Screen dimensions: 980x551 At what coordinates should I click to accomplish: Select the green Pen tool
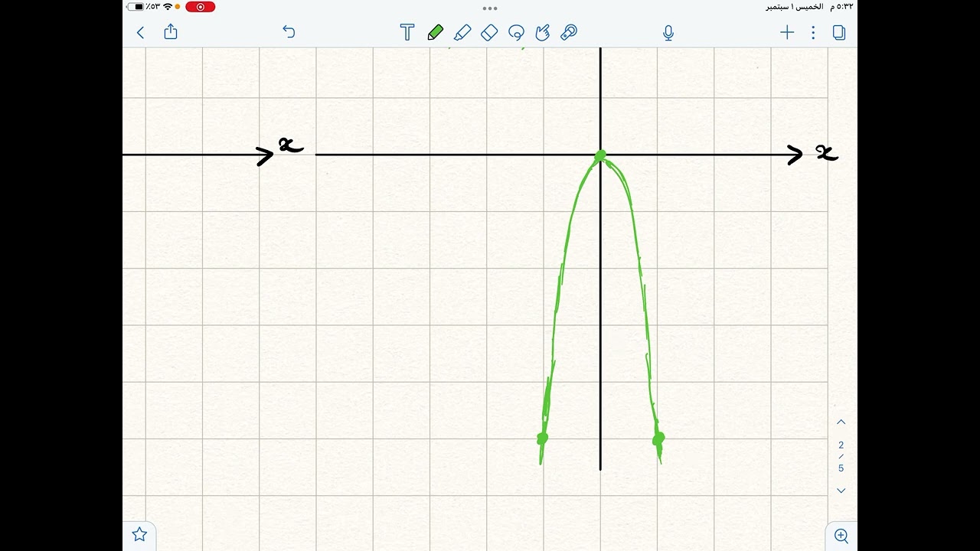click(x=435, y=32)
